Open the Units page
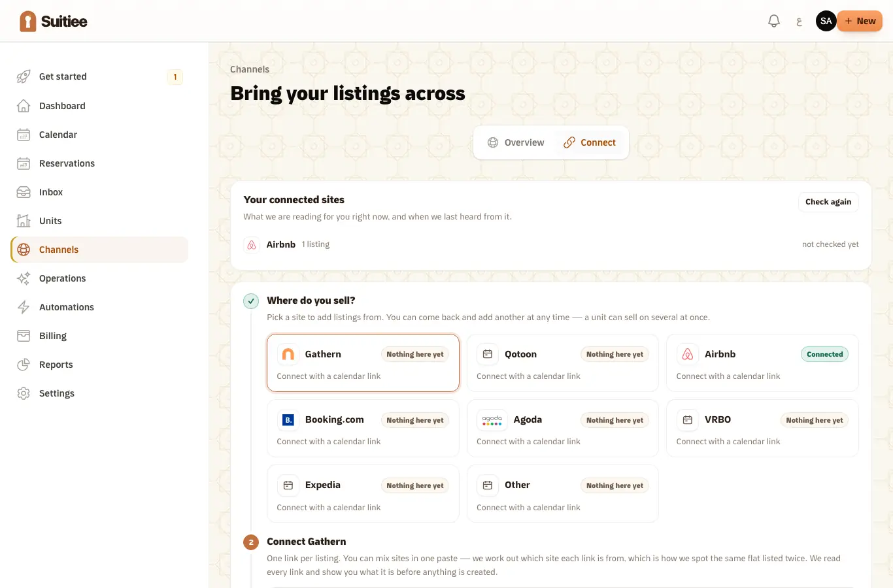This screenshot has width=893, height=588. [99, 221]
